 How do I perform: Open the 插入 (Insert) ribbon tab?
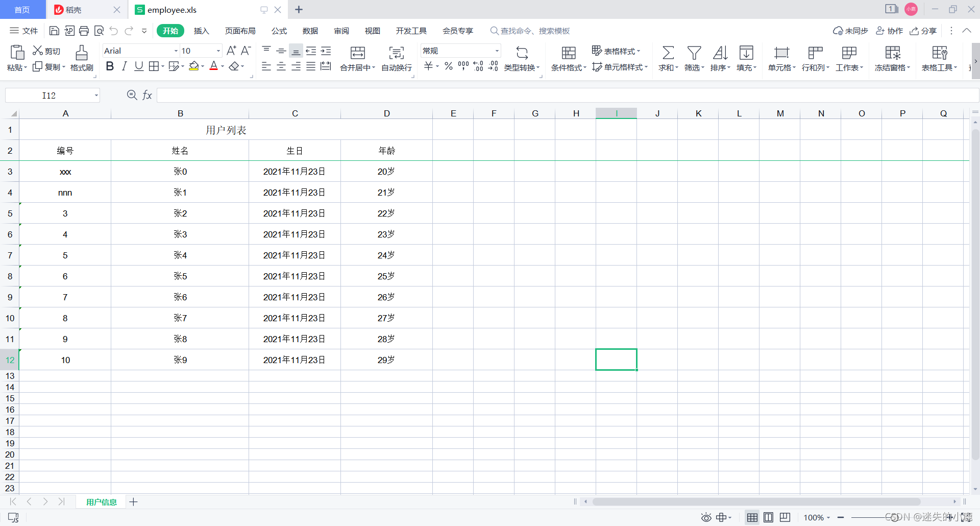(202, 31)
